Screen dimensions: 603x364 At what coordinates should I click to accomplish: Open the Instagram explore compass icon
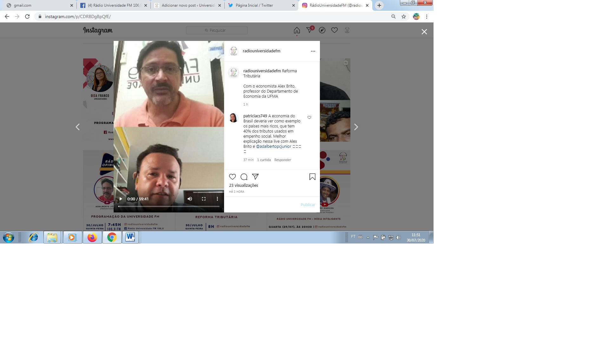point(322,30)
